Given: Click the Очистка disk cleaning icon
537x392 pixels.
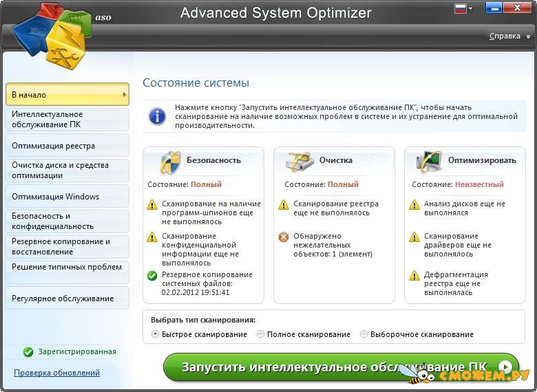Looking at the screenshot, I should tap(300, 162).
